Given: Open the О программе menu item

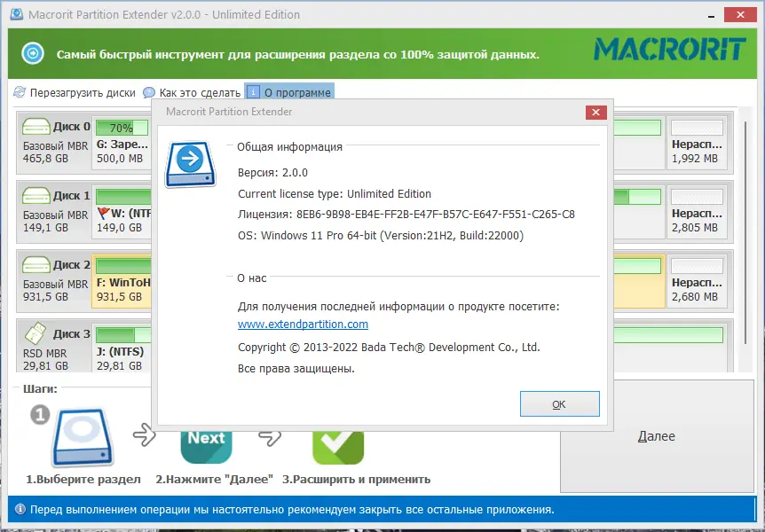Looking at the screenshot, I should 289,92.
